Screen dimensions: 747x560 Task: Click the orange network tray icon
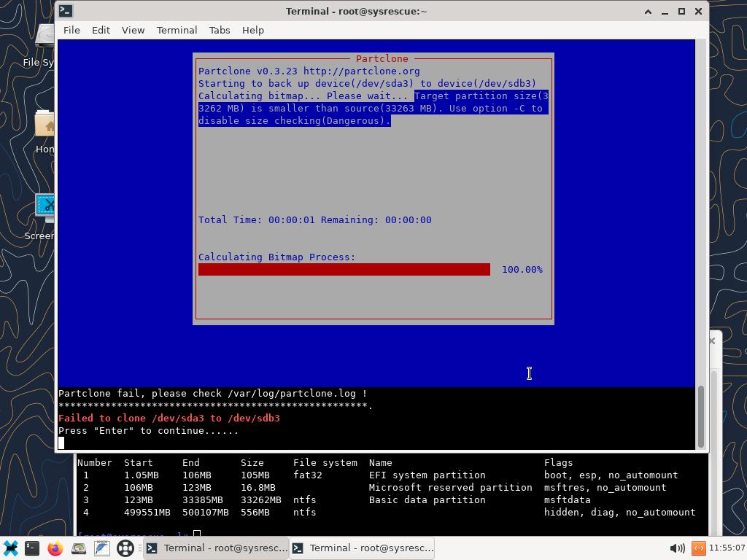pos(698,548)
